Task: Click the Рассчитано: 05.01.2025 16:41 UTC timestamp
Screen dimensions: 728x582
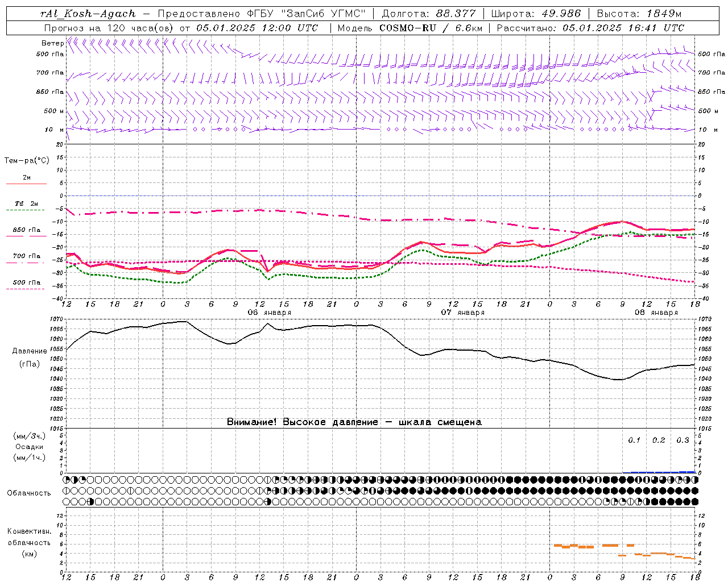Action: point(590,28)
